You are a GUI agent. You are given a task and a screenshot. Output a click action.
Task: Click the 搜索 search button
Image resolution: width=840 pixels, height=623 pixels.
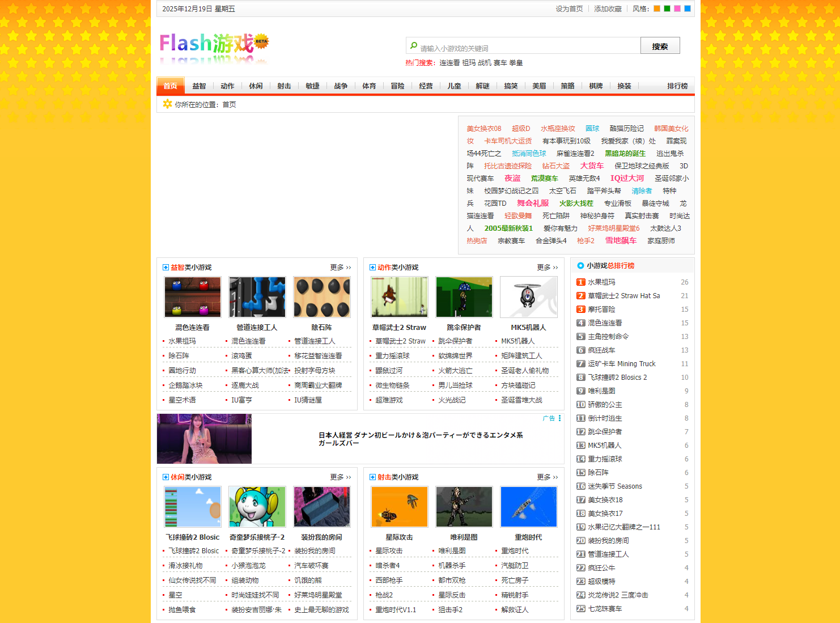(x=660, y=45)
